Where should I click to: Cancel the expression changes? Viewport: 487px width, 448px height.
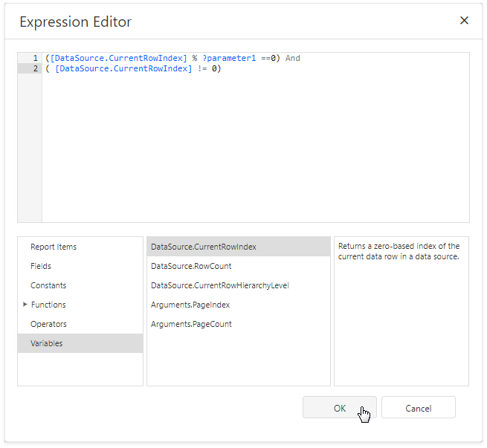[x=419, y=407]
